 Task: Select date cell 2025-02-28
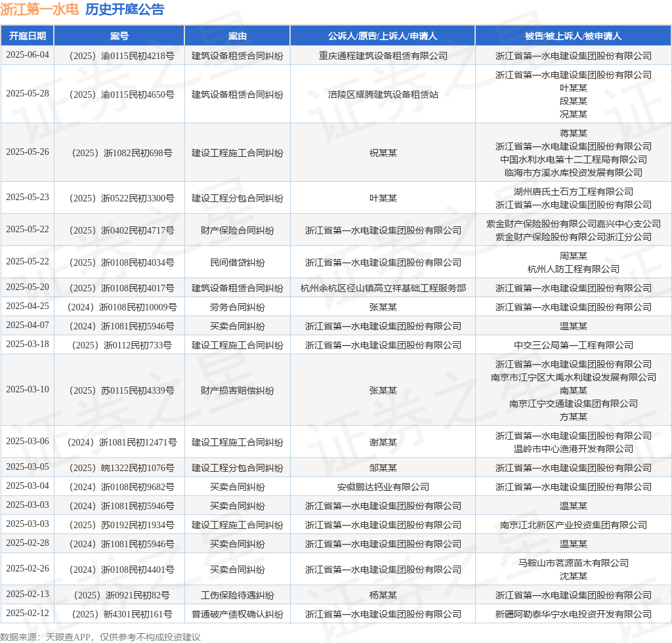point(28,543)
